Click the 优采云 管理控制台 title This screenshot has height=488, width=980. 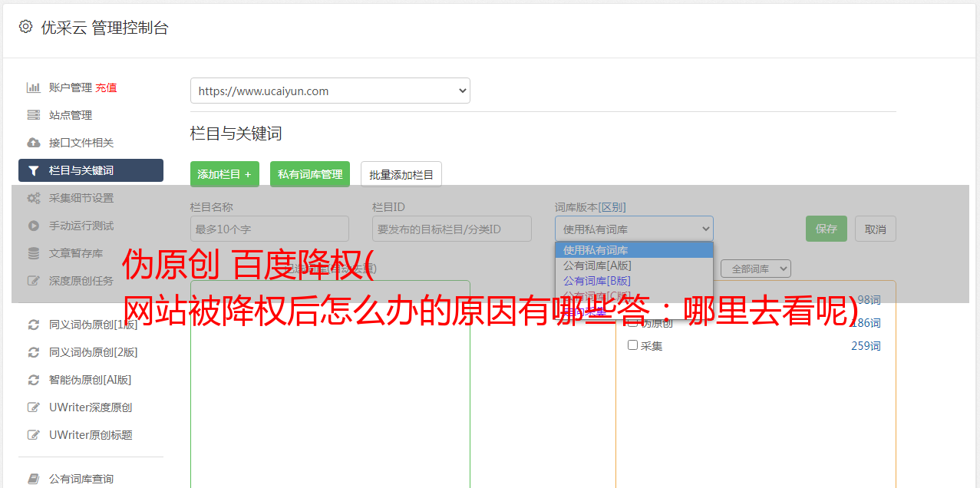[x=104, y=28]
